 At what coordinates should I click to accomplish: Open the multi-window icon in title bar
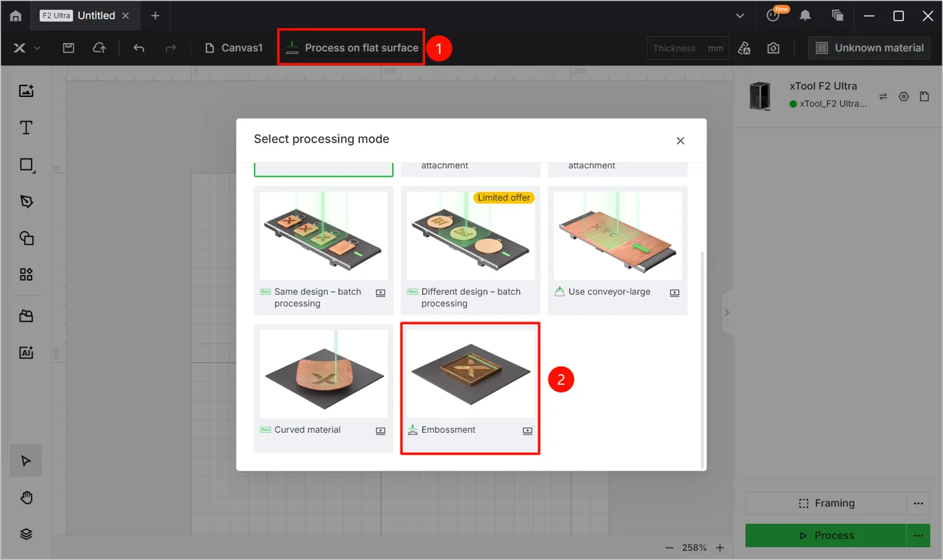point(838,15)
